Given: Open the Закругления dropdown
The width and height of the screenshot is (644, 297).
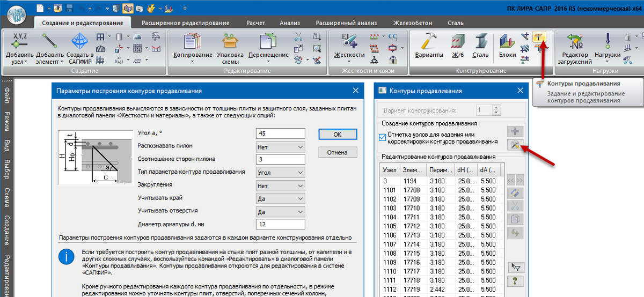Looking at the screenshot, I should [281, 185].
